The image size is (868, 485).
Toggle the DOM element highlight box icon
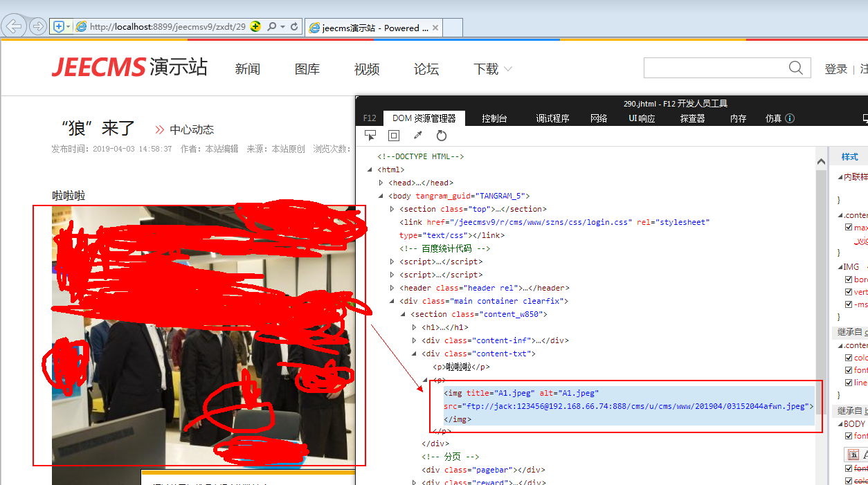[394, 136]
